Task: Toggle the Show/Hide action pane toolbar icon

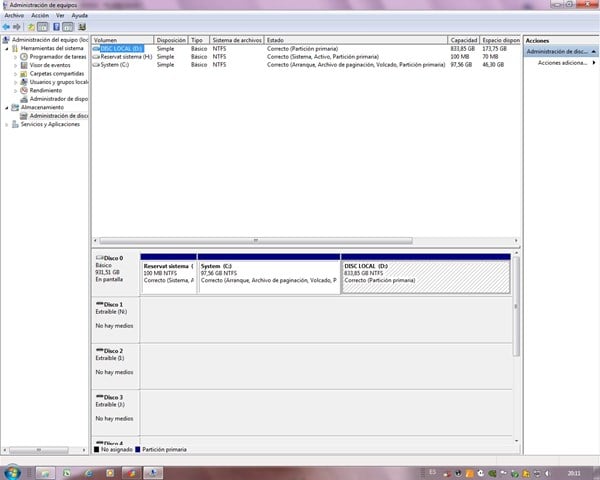Action: coord(68,27)
